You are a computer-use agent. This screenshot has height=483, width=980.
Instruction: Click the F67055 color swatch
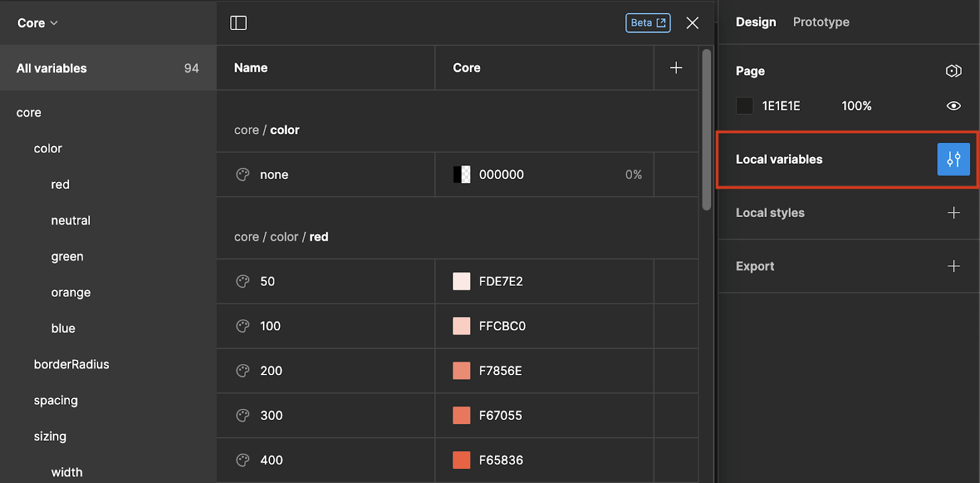click(462, 416)
